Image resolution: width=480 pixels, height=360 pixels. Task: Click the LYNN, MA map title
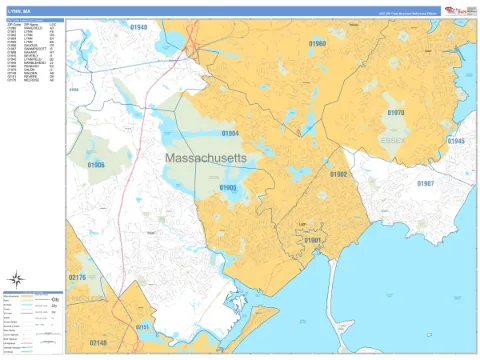tap(19, 11)
